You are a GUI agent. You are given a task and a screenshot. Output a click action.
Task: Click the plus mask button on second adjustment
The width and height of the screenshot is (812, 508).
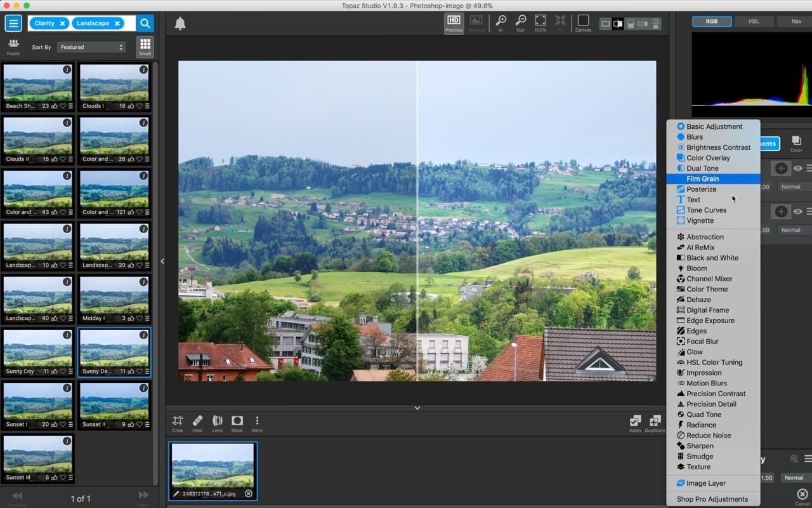[781, 211]
